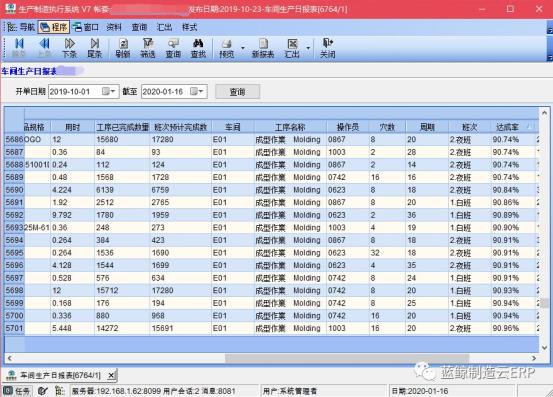Click the 用时 column header

coord(73,127)
